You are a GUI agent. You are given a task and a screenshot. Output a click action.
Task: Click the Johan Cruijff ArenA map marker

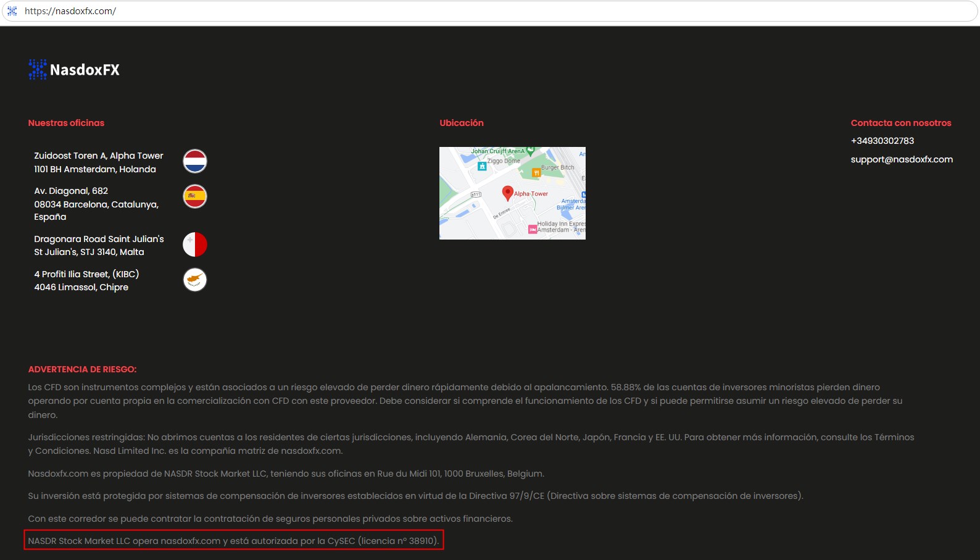(x=530, y=151)
